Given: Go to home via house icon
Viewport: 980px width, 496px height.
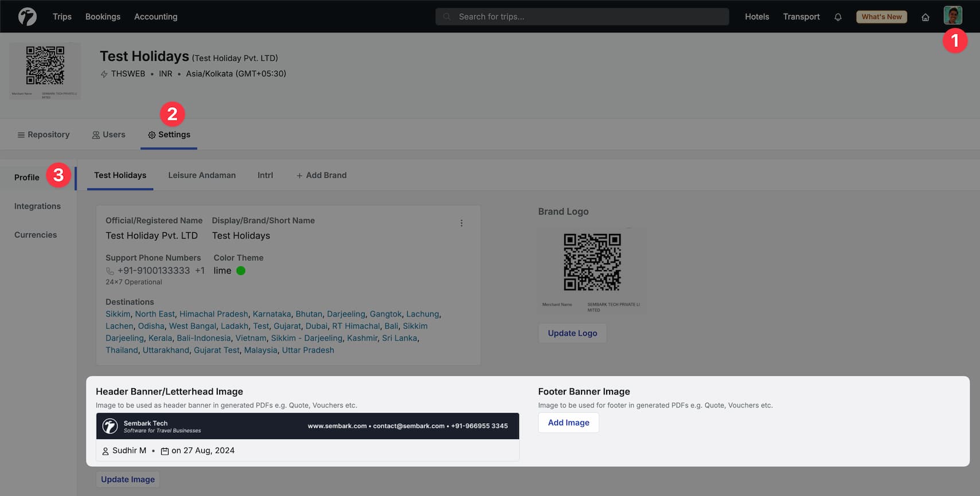Looking at the screenshot, I should 925,17.
